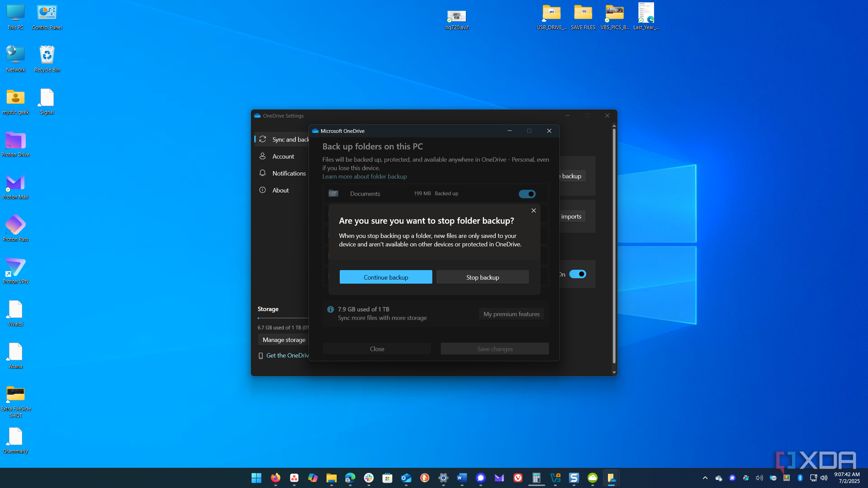Click the Bluetooth icon in system tray

[800, 478]
